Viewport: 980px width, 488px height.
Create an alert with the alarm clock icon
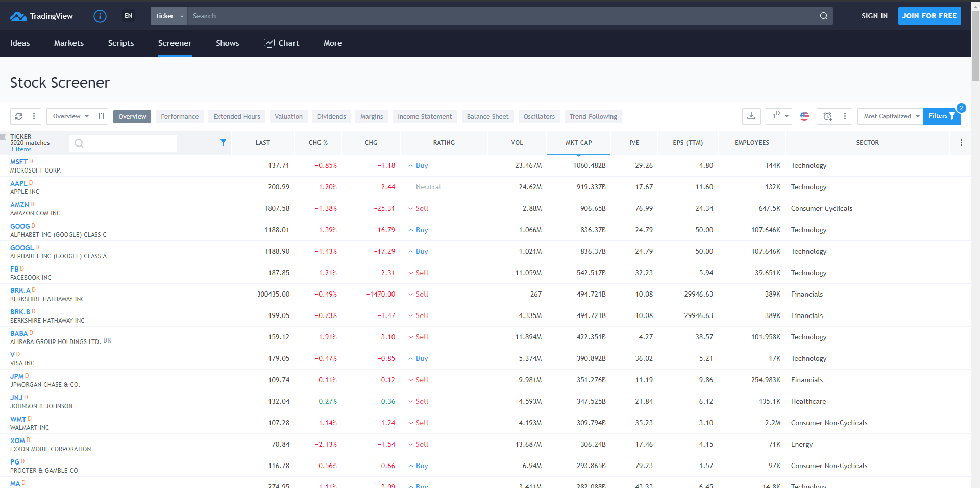tap(827, 116)
